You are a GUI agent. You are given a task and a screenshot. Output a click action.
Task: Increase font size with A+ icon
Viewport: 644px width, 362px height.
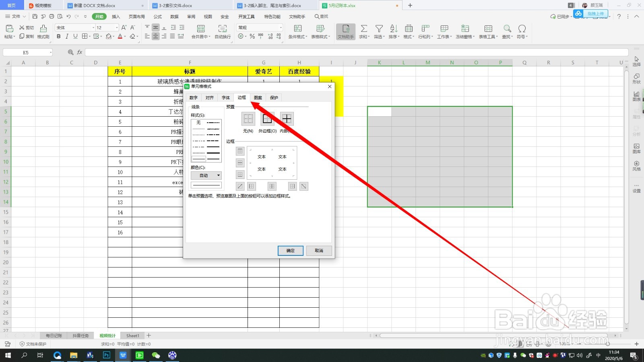point(124,28)
